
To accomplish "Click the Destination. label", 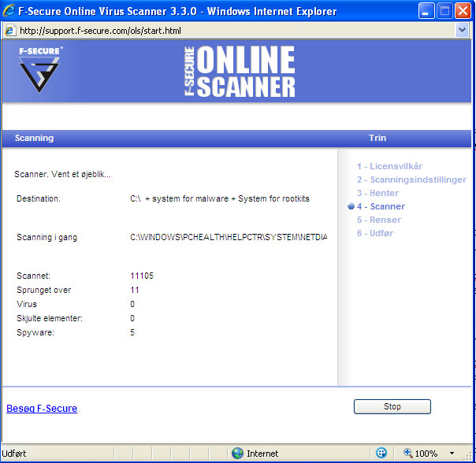I will [39, 198].
